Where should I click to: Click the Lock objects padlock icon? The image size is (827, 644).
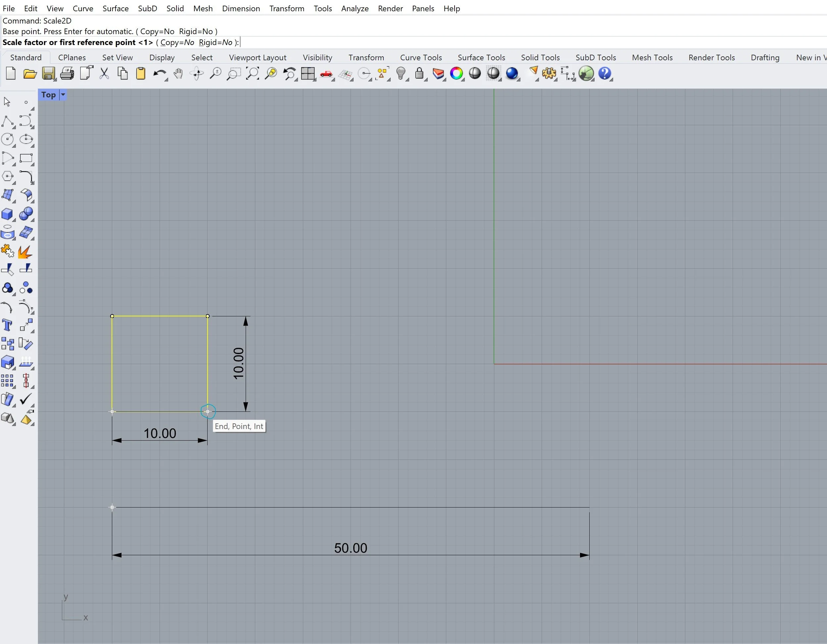pyautogui.click(x=419, y=74)
